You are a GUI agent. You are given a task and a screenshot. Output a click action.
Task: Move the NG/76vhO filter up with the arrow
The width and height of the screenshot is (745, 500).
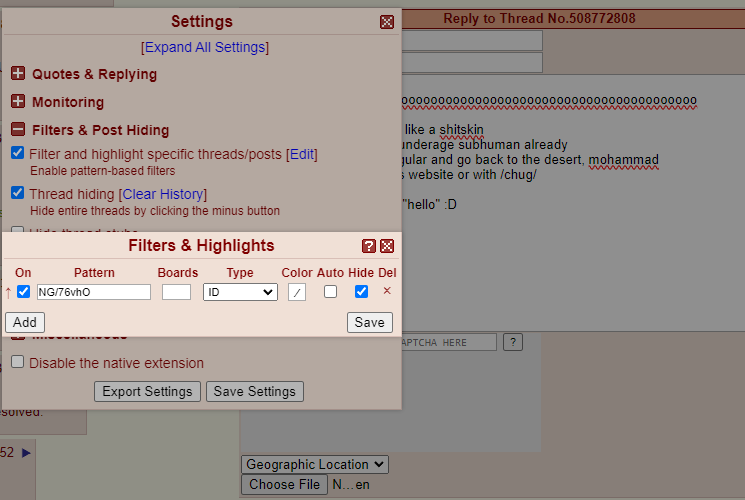pos(8,292)
